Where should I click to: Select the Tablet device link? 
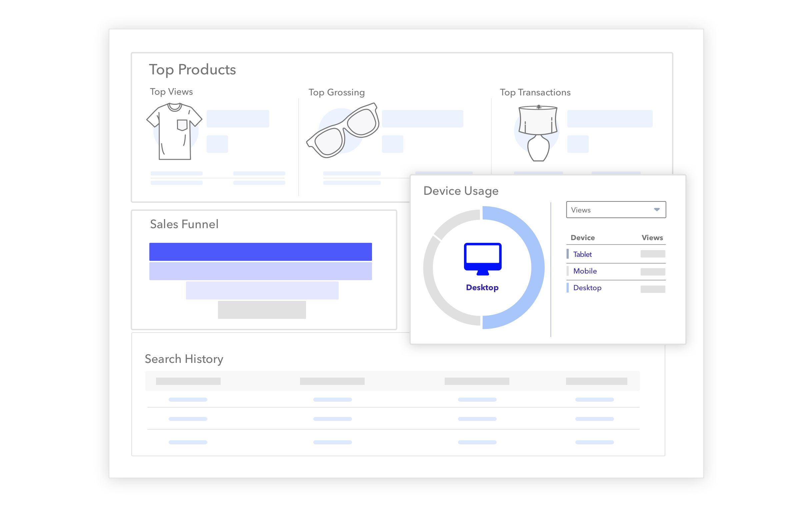pos(582,254)
